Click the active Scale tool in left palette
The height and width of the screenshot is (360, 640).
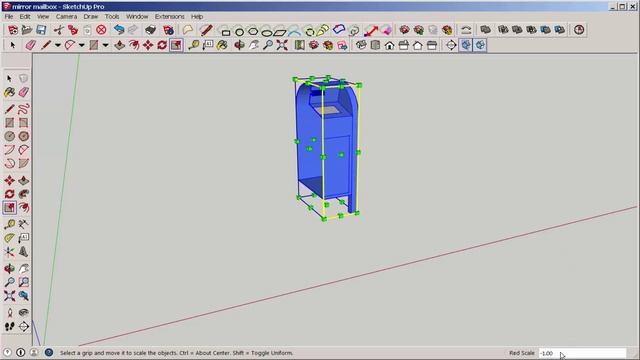tap(9, 208)
